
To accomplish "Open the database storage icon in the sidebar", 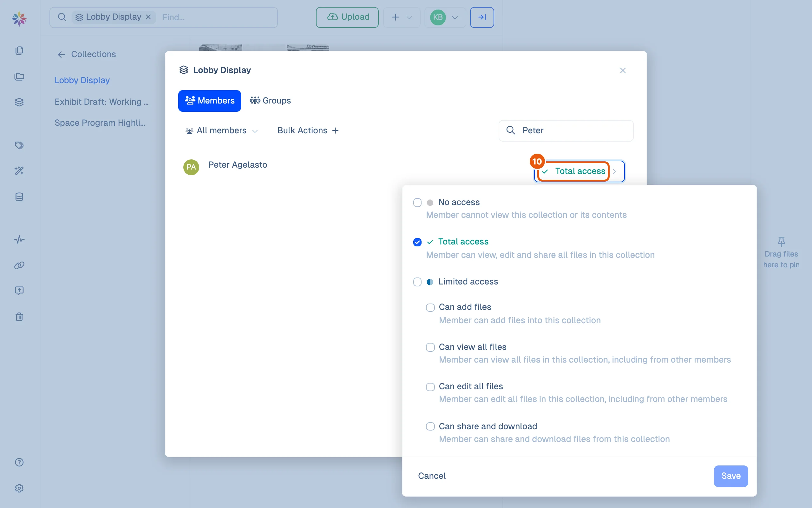I will [19, 197].
